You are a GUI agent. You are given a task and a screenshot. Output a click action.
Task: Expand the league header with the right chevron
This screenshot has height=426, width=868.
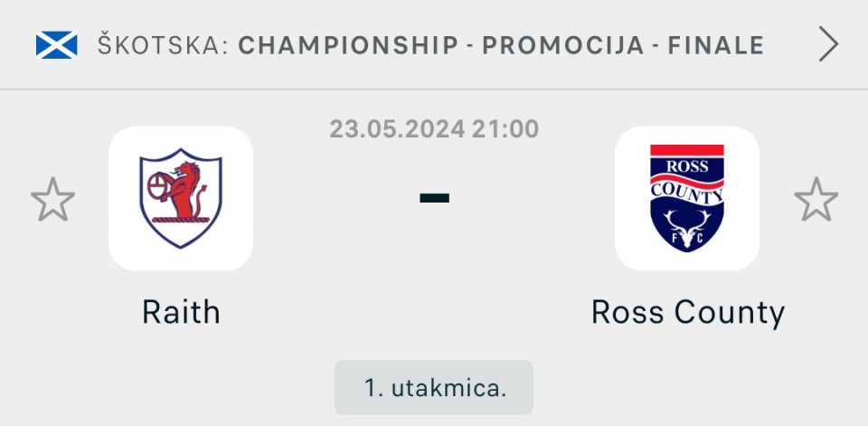828,44
